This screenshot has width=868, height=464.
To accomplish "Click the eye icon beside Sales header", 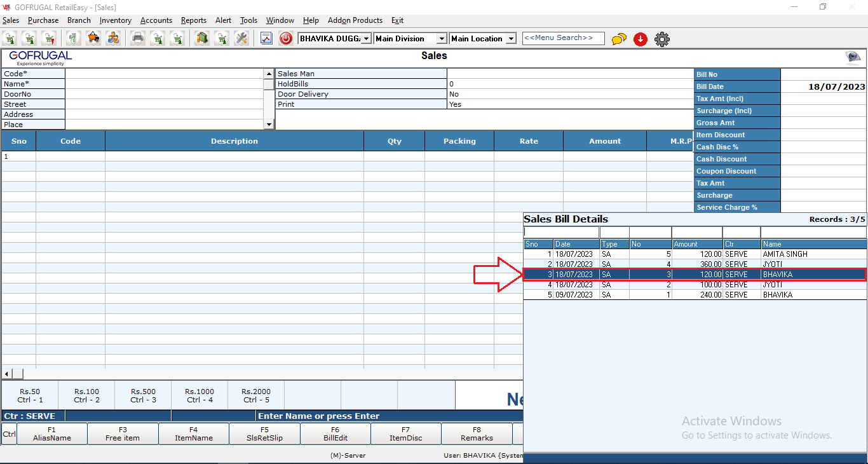I will [x=853, y=58].
